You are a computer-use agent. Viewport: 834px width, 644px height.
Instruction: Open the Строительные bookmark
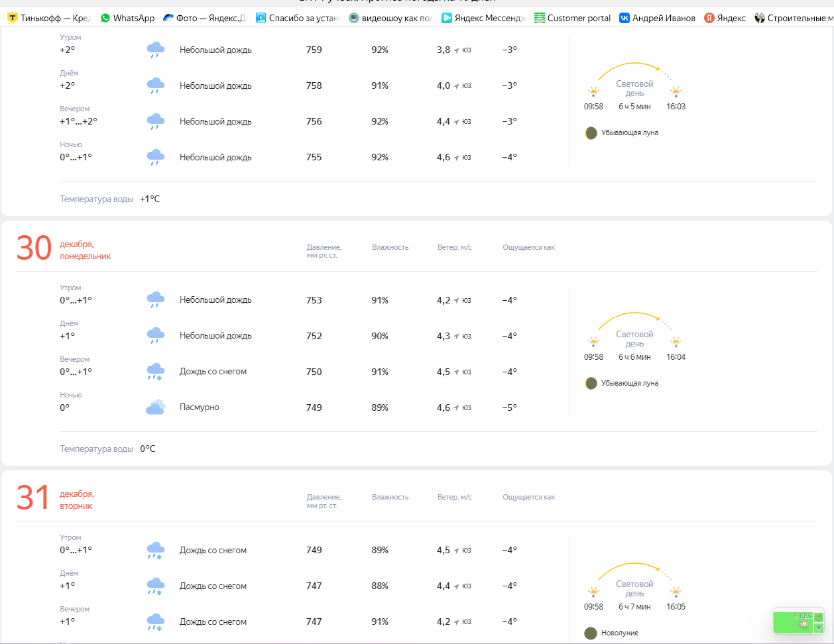[794, 18]
